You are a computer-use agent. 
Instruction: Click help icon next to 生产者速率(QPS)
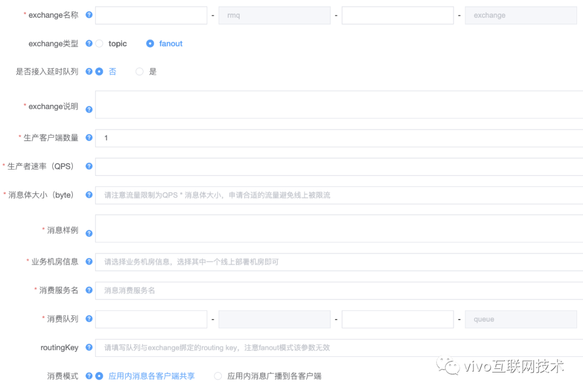pyautogui.click(x=89, y=166)
